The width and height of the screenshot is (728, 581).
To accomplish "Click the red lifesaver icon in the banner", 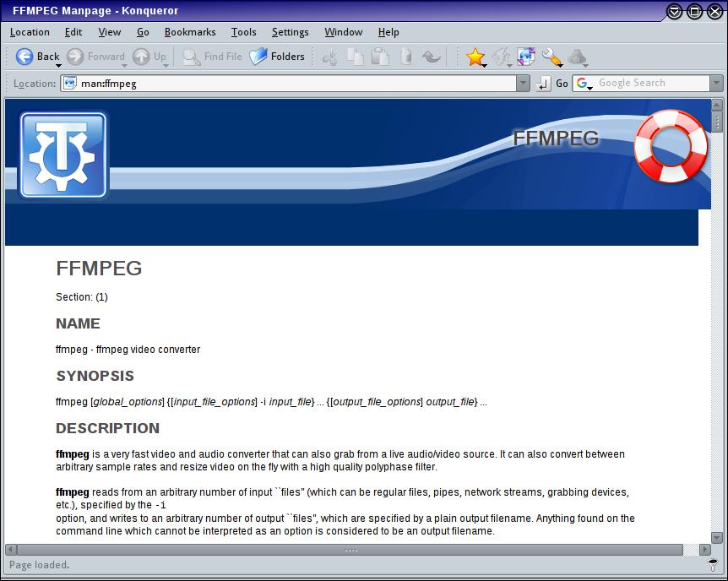I will [x=671, y=146].
